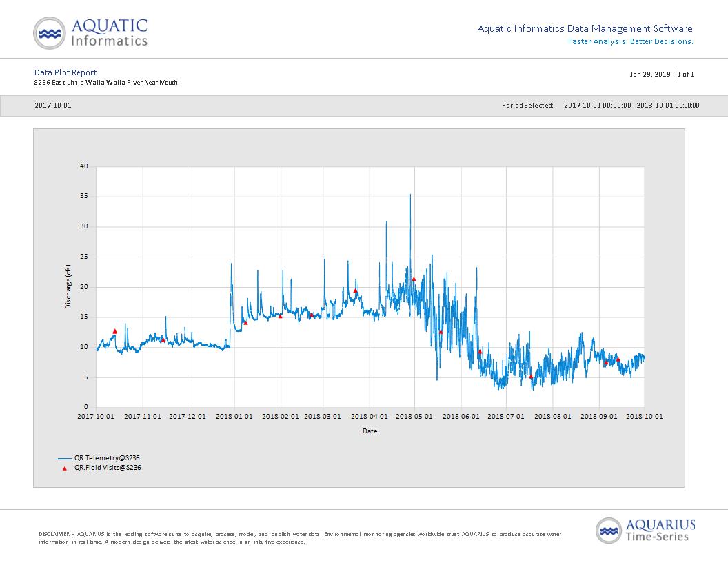The height and width of the screenshot is (563, 728).
Task: Click the field visit marker in mid-October 2017
Action: (x=114, y=332)
